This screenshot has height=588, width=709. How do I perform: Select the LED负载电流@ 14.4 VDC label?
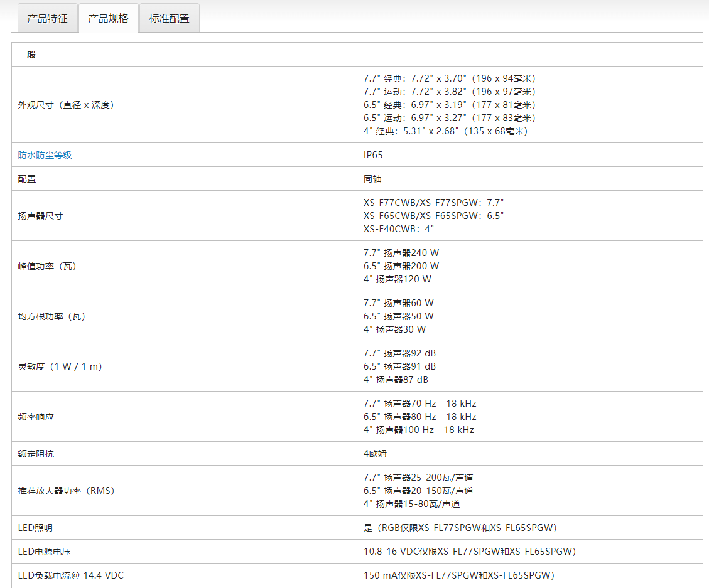click(70, 576)
